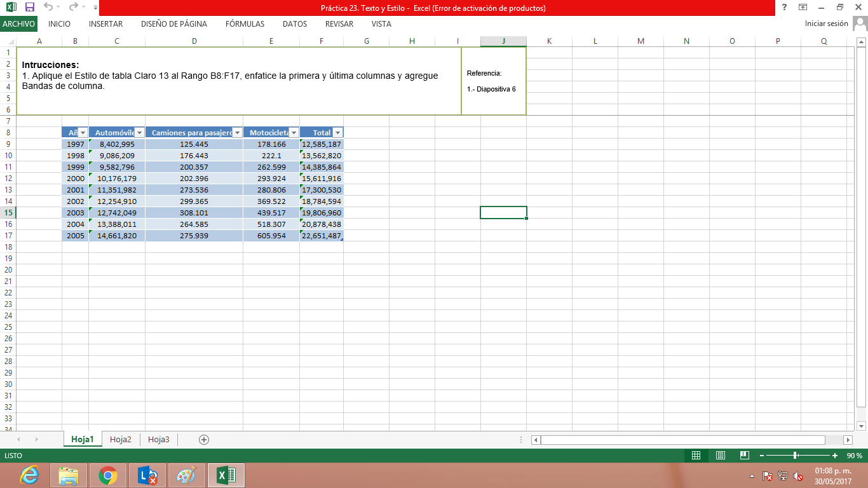Screen dimensions: 868x488
Task: Open Paint from the taskbar
Action: (187, 475)
